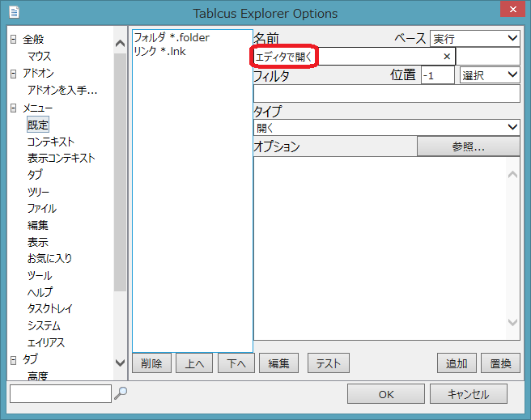Click the 追加 add button
The image size is (531, 420).
(x=457, y=363)
